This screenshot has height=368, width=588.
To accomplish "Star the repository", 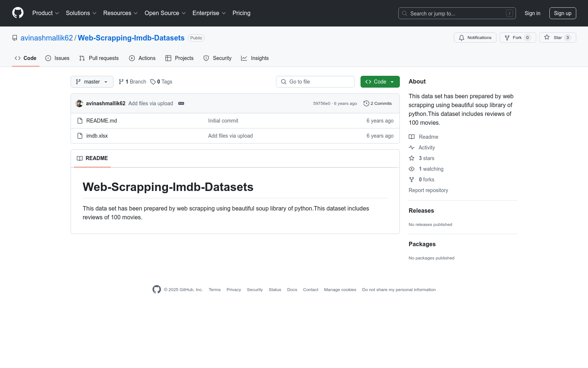I will [557, 38].
